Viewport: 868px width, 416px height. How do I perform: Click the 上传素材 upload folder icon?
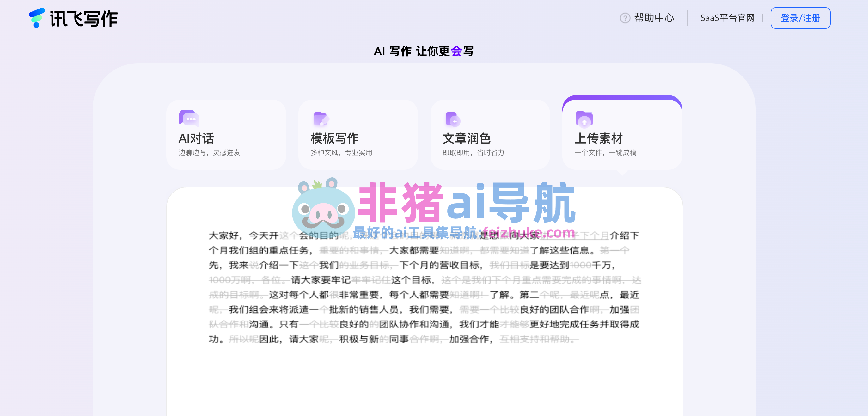[584, 119]
